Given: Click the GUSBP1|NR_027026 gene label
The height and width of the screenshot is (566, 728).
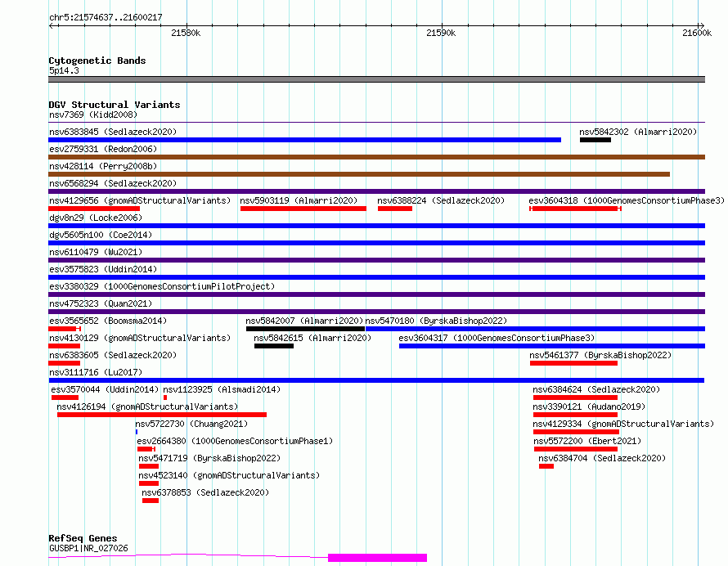Looking at the screenshot, I should tap(88, 548).
